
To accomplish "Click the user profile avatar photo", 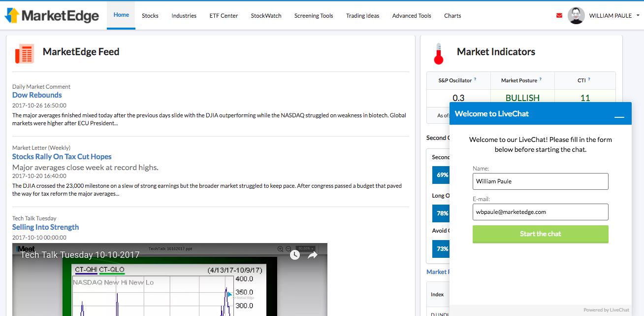I will (576, 15).
